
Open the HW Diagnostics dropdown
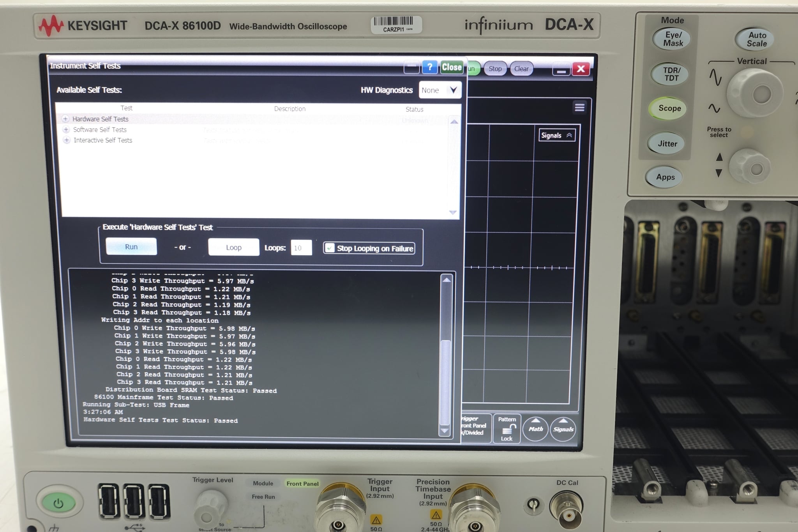coord(440,90)
